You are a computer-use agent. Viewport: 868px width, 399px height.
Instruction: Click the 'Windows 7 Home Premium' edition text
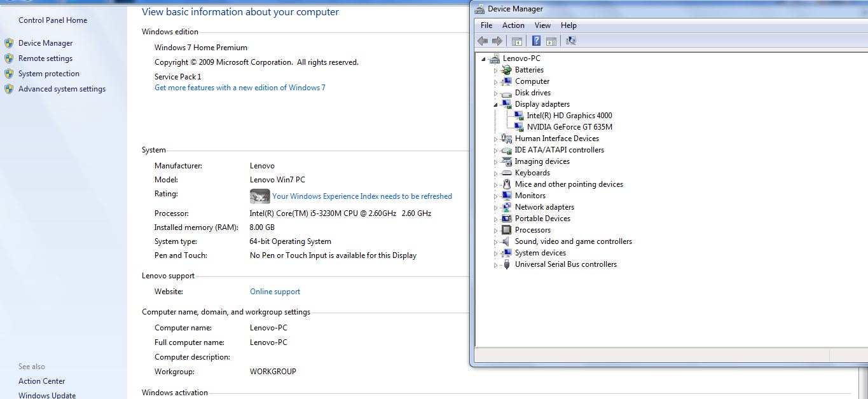201,48
